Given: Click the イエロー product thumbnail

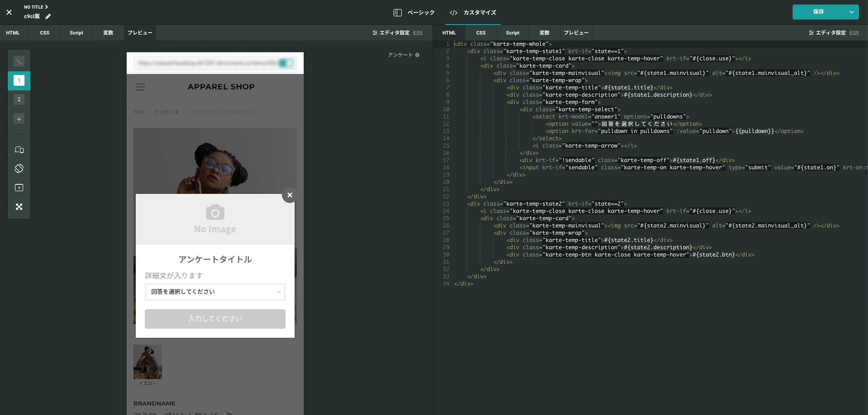Looking at the screenshot, I should 148,362.
